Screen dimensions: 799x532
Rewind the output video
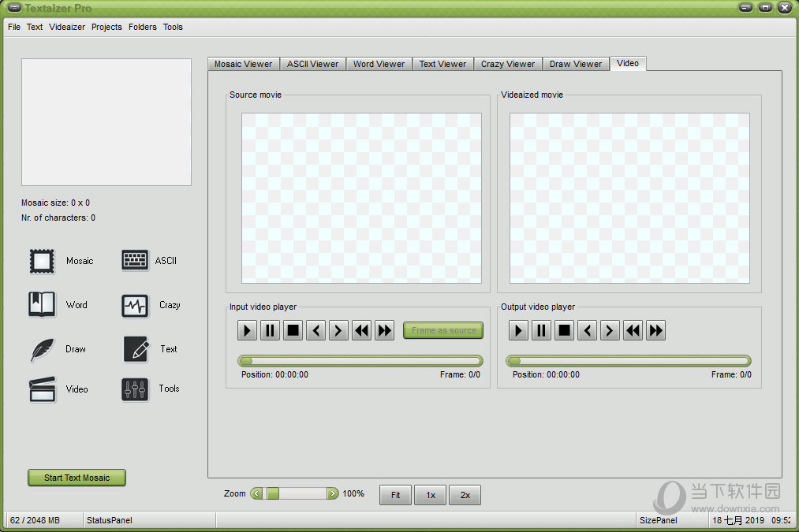633,331
